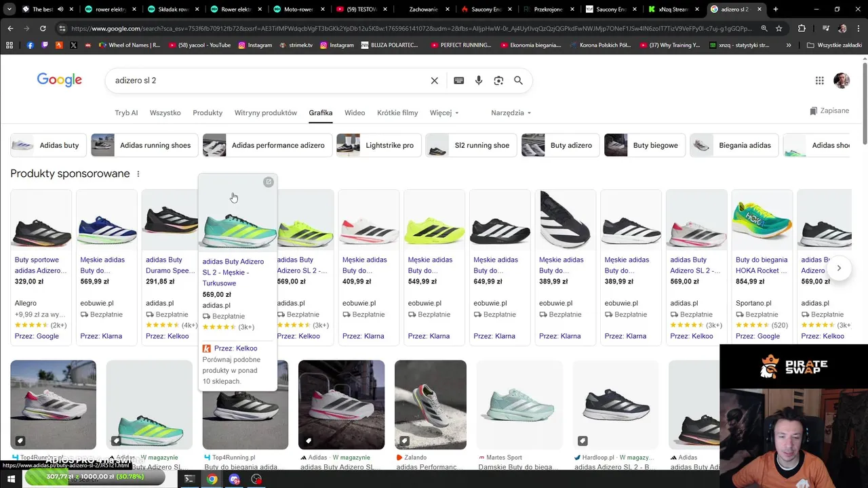Open the X bookmark icon
Viewport: 868px width, 488px height.
73,45
